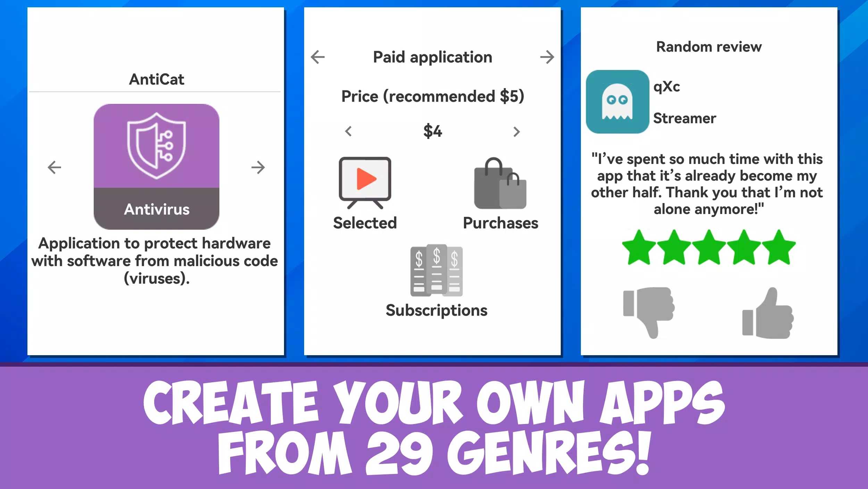Click the Paid application menu tab
The image size is (868, 489).
point(433,56)
